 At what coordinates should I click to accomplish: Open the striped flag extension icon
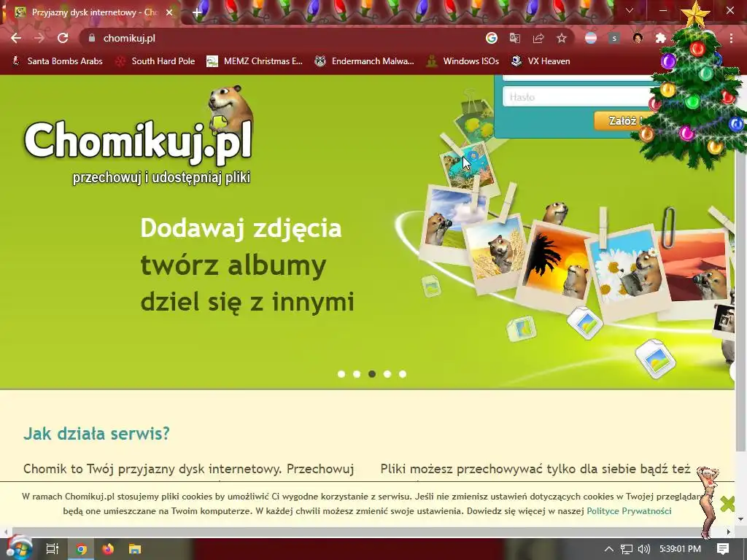pos(591,38)
